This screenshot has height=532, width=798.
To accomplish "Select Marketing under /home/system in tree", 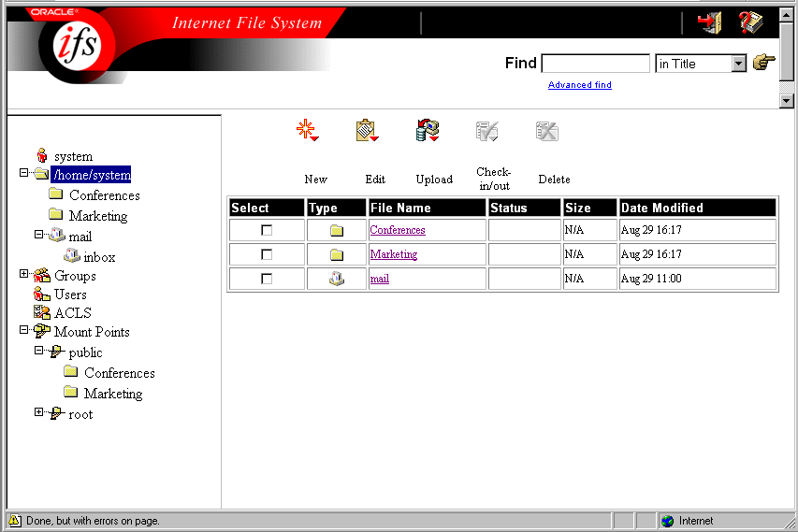I will (x=98, y=216).
